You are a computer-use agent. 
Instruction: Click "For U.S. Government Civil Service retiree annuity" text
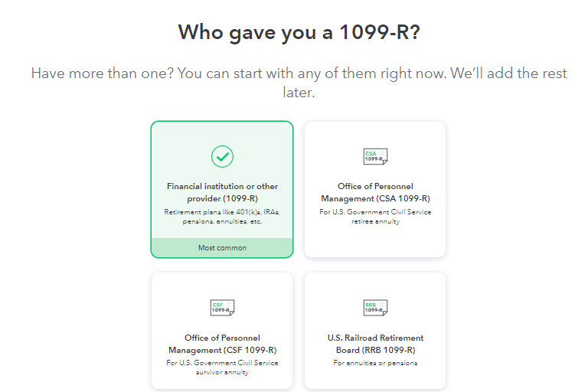tap(375, 216)
